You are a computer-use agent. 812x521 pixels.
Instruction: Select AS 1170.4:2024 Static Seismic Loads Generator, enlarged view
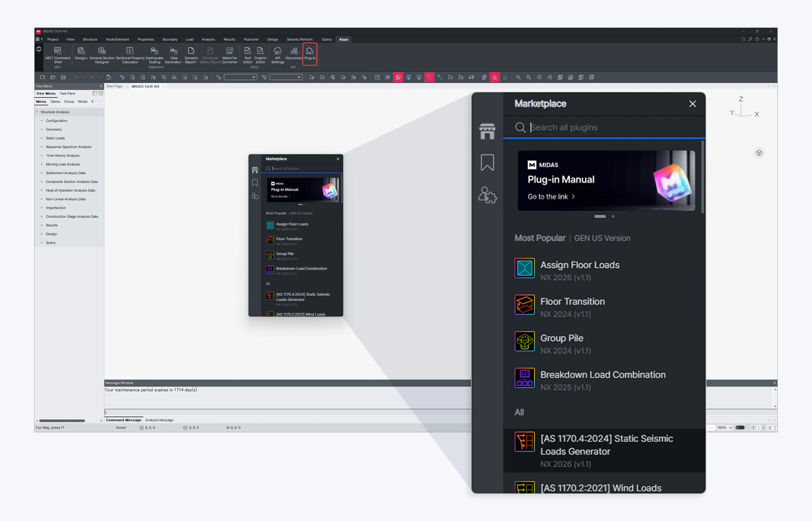[604, 451]
